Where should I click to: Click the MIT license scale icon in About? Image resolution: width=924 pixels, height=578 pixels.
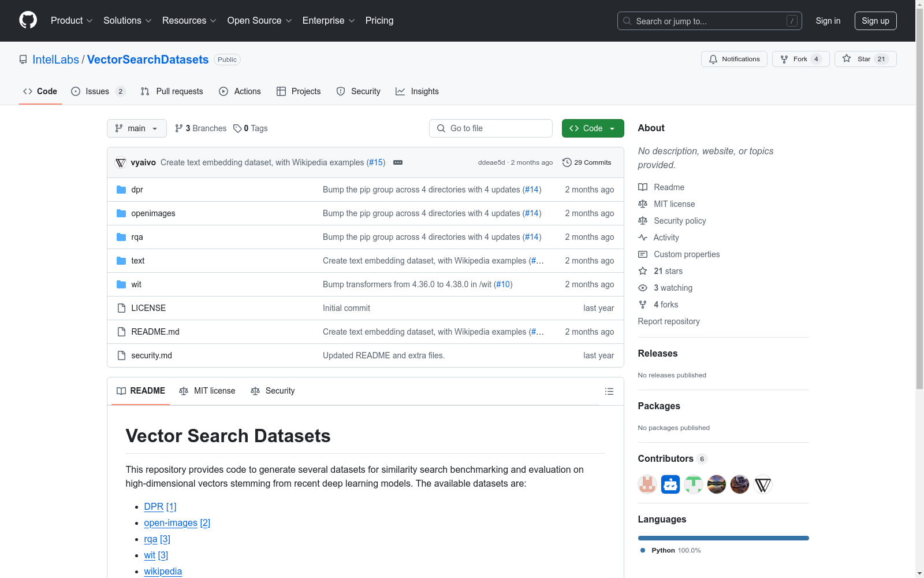[x=643, y=204]
